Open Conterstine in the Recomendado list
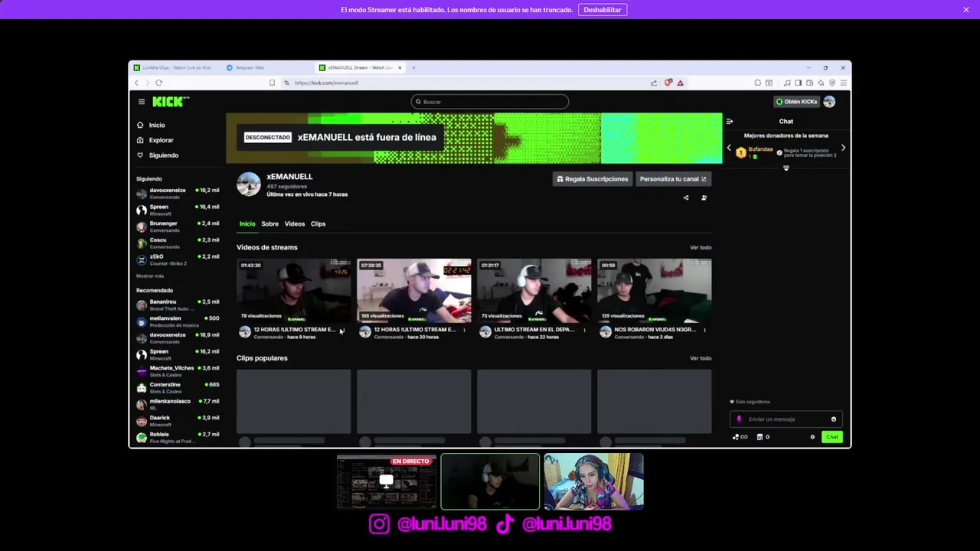 [178, 388]
